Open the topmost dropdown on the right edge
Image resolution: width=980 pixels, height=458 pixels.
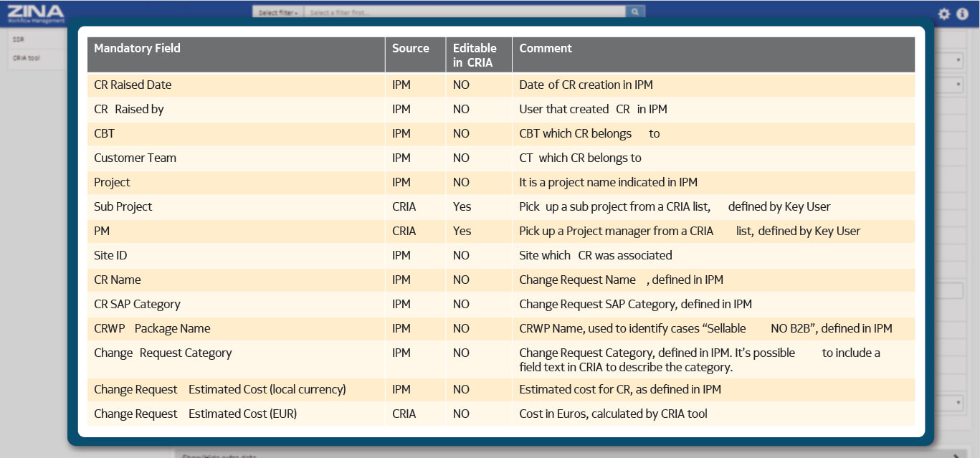pos(958,61)
